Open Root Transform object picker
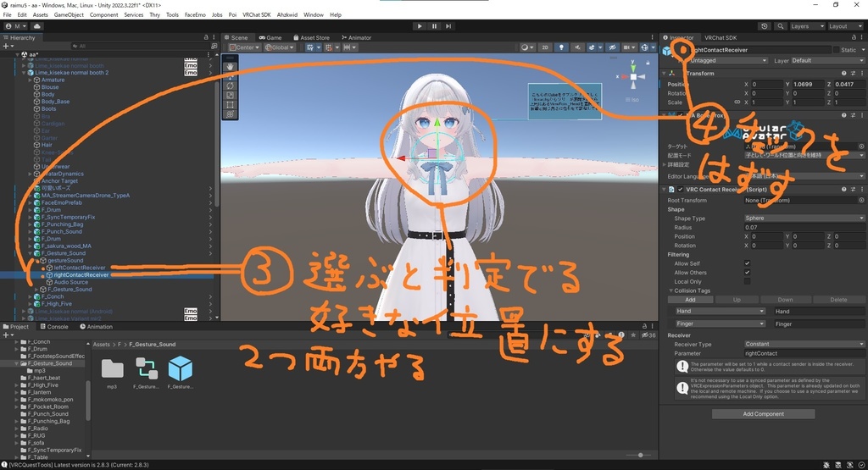This screenshot has height=470, width=868. pyautogui.click(x=861, y=201)
